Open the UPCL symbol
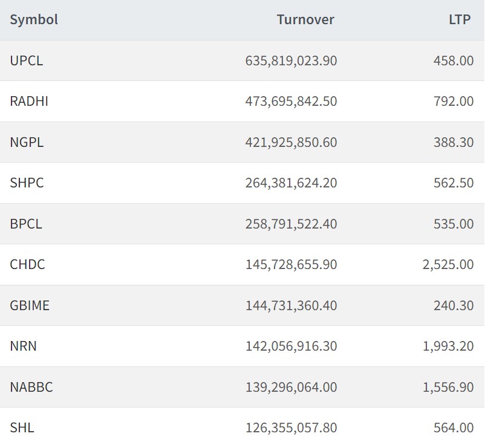Screen dimensions: 485x448 [x=27, y=60]
